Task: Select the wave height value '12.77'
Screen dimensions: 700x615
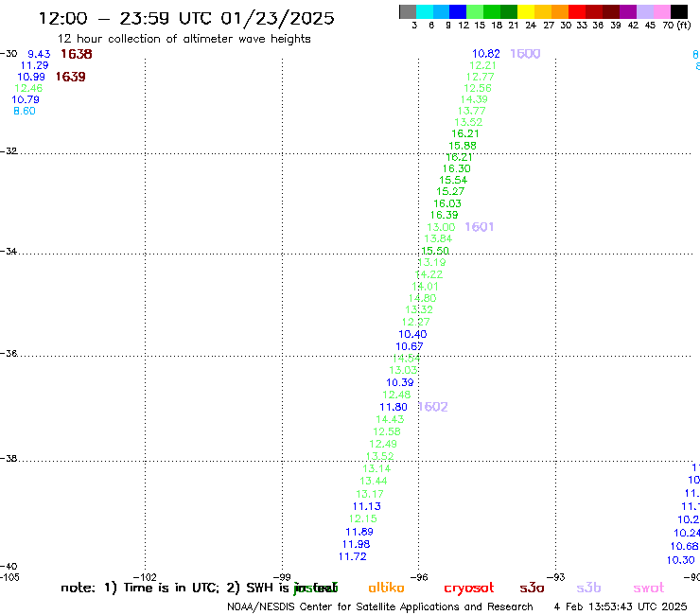Action: click(481, 77)
